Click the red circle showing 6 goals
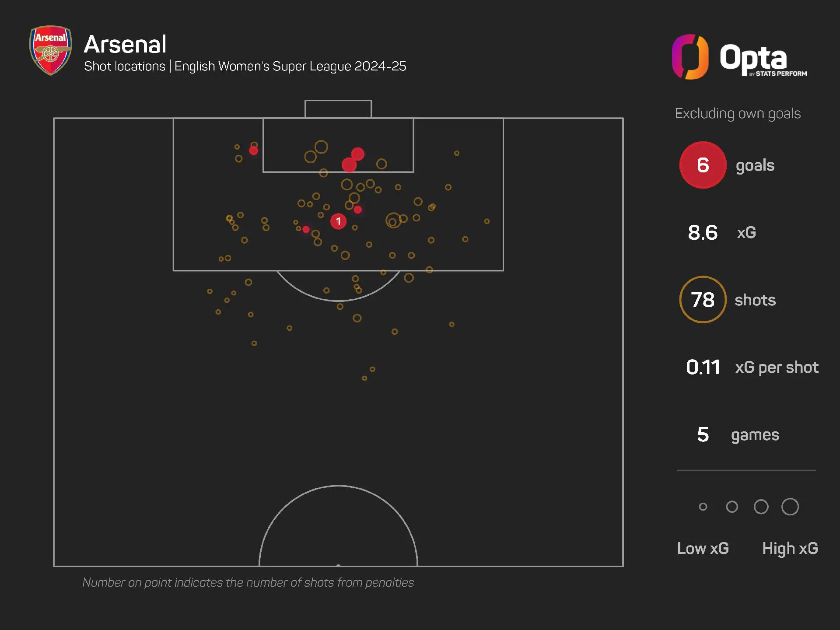The height and width of the screenshot is (630, 840). click(703, 165)
